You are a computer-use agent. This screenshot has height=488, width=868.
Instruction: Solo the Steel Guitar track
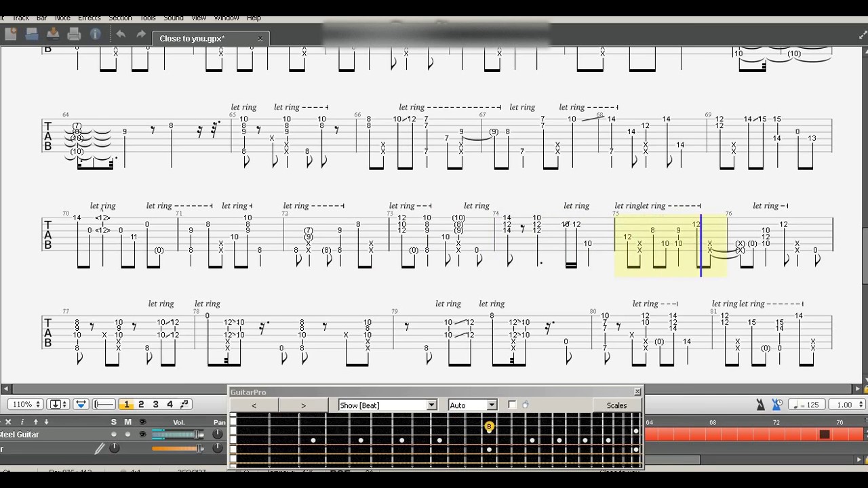click(114, 434)
